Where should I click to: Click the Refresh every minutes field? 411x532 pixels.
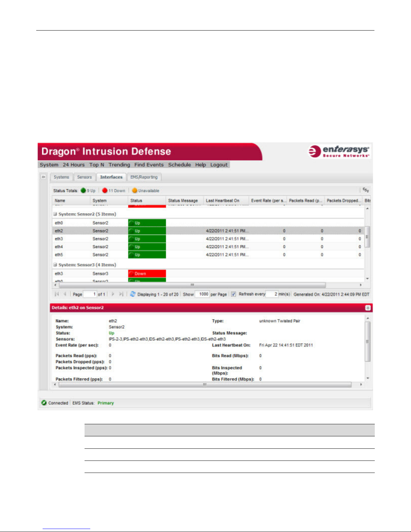pyautogui.click(x=272, y=294)
